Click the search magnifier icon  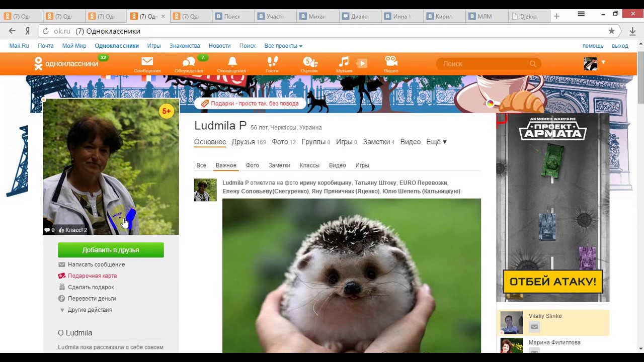533,64
